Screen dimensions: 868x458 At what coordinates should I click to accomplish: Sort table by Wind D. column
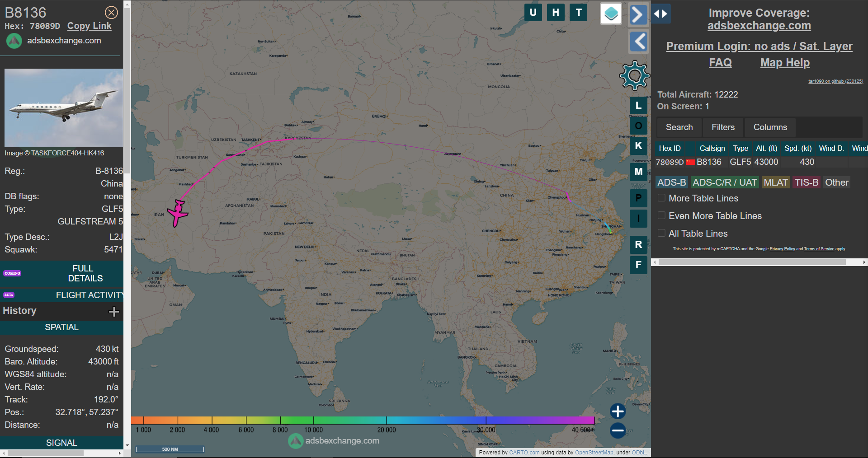click(831, 148)
